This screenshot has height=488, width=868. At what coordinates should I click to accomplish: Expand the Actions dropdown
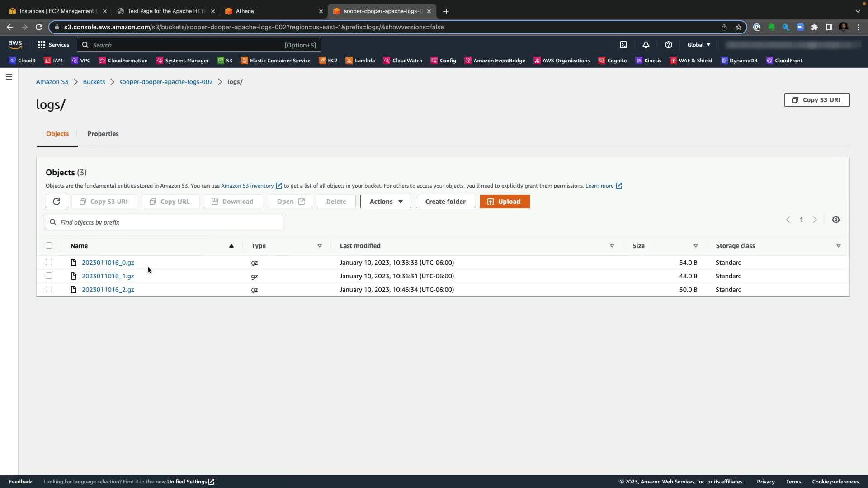click(x=386, y=202)
